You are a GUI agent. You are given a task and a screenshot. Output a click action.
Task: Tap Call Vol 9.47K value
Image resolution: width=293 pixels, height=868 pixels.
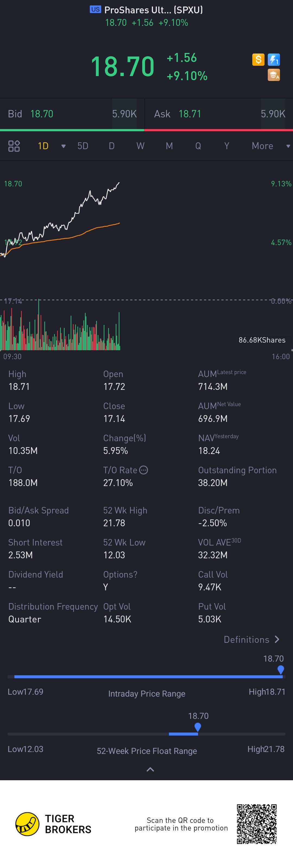tap(209, 587)
